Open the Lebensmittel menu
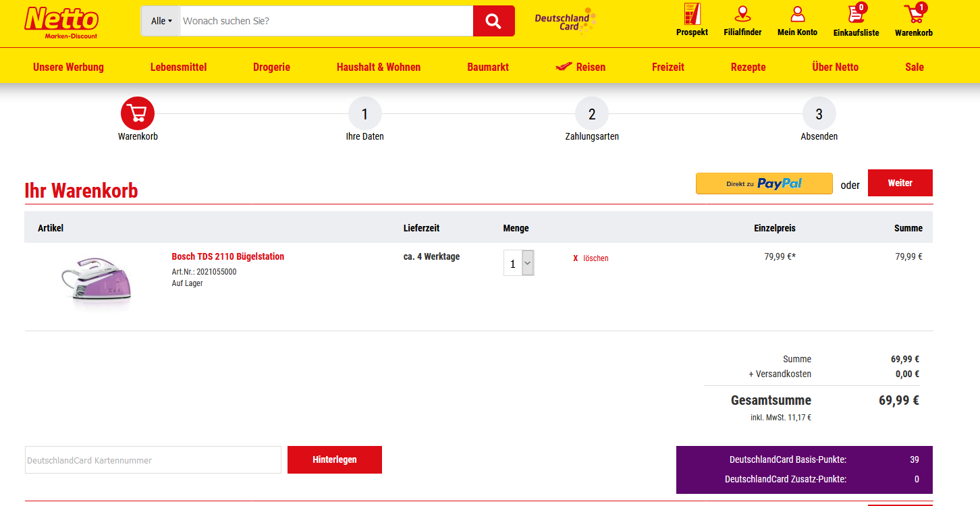 [178, 67]
